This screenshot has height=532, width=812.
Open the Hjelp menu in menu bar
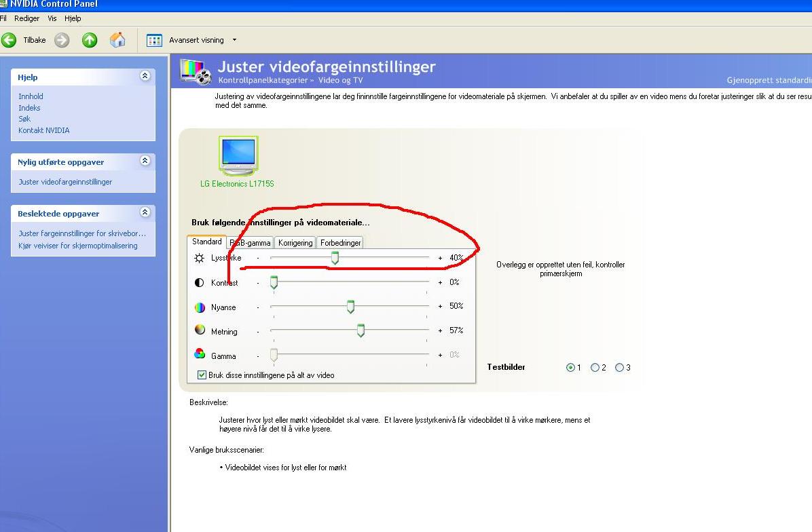pos(73,18)
